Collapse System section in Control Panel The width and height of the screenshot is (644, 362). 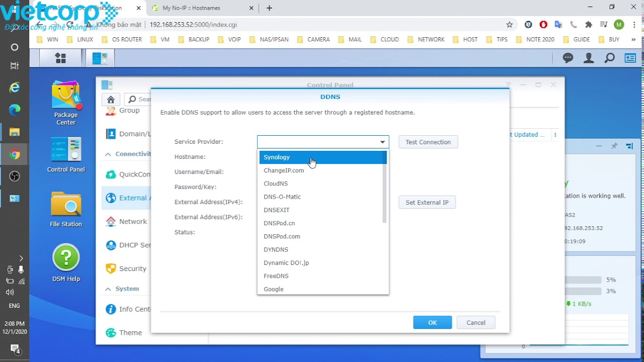(108, 289)
